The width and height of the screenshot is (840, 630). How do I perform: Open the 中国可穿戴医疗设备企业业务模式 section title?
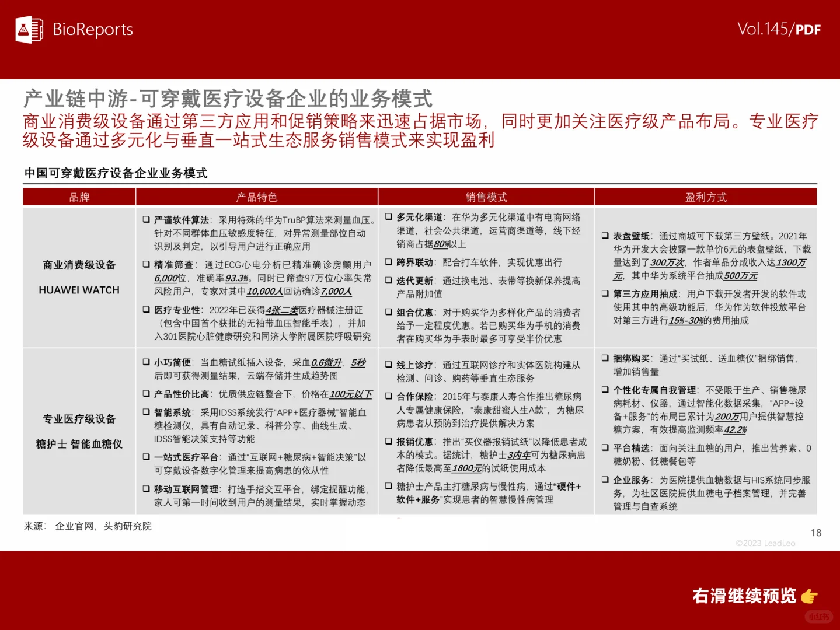tap(116, 172)
